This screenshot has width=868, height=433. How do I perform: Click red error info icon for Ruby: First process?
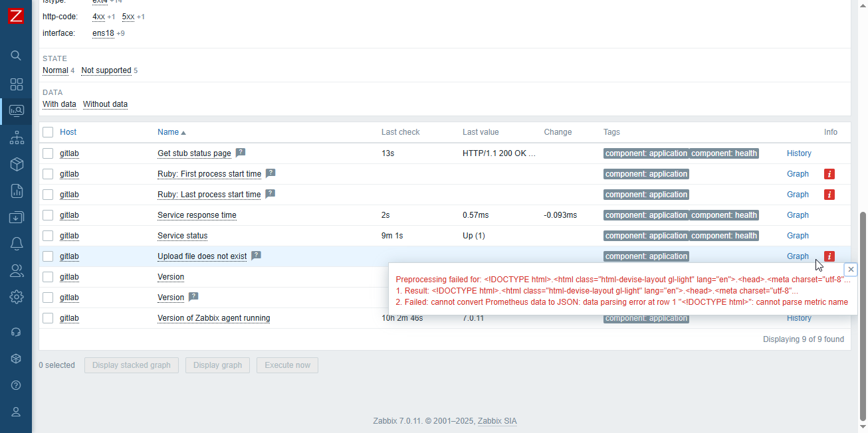click(x=829, y=174)
